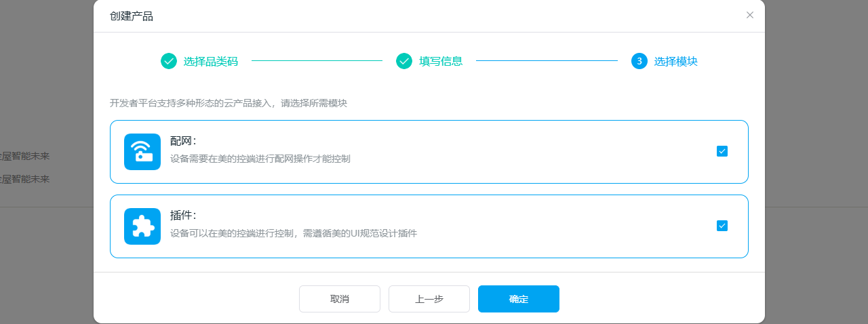
Task: Close the 创建产品 dialog with the X
Action: click(x=749, y=15)
